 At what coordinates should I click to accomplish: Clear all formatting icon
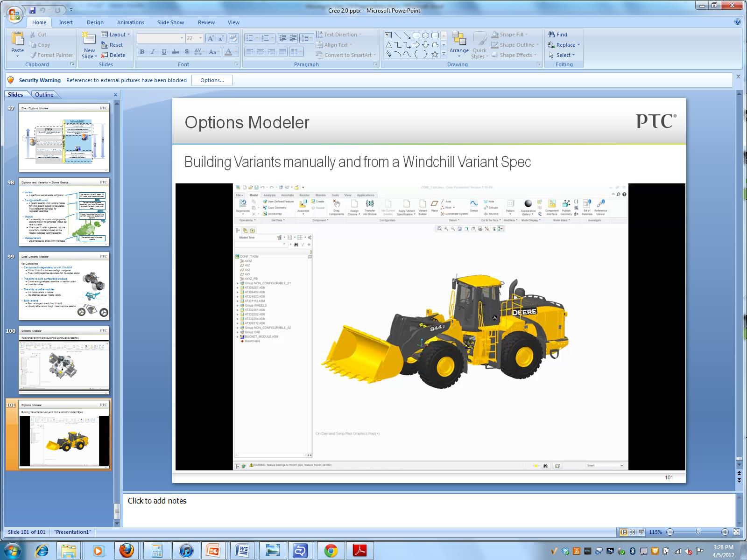click(x=233, y=38)
